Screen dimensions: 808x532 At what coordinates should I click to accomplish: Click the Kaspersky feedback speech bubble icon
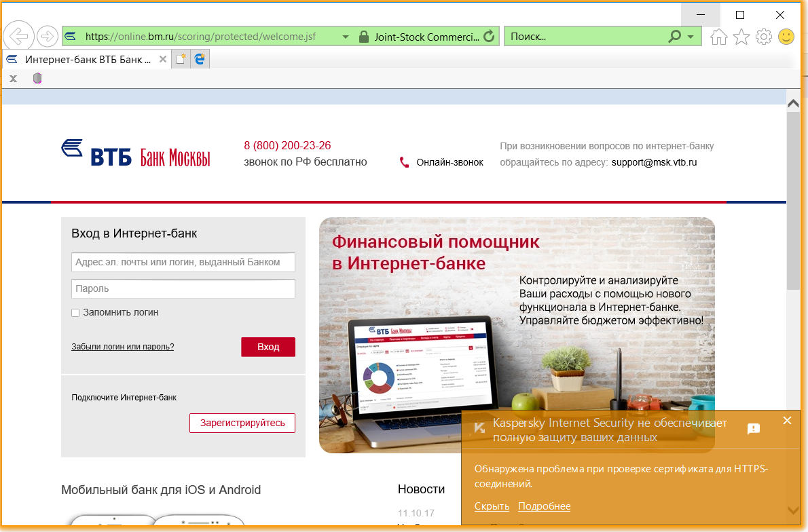pos(754,428)
